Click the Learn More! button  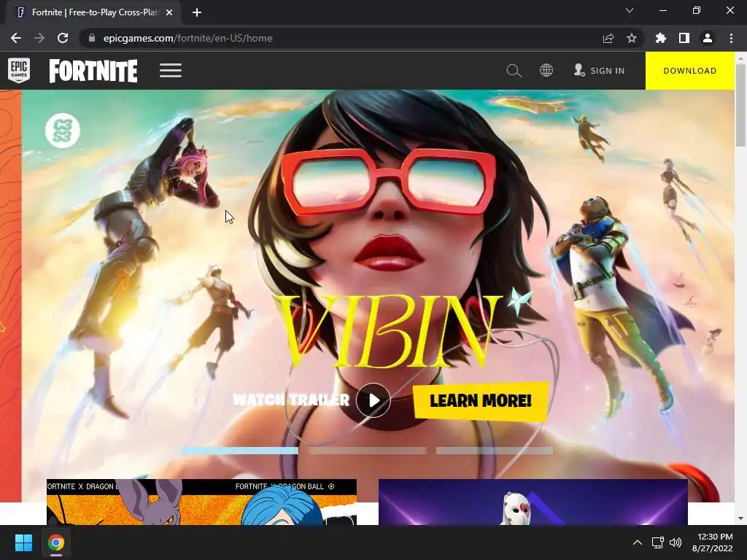(480, 401)
